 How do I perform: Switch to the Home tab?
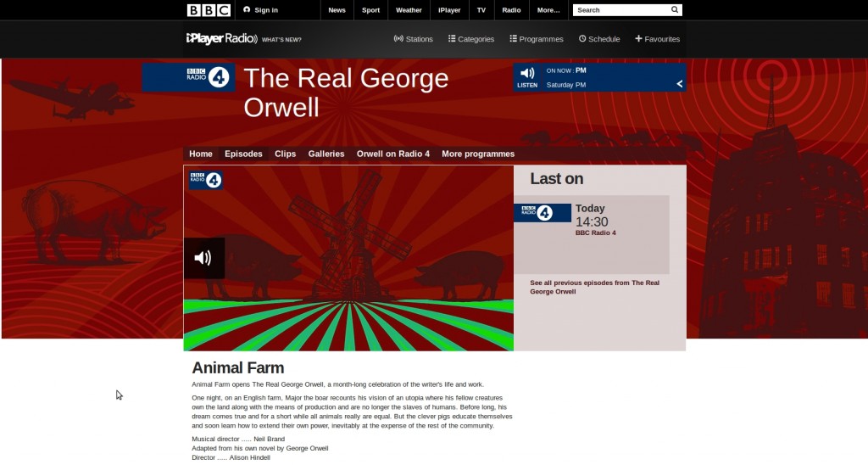click(200, 154)
